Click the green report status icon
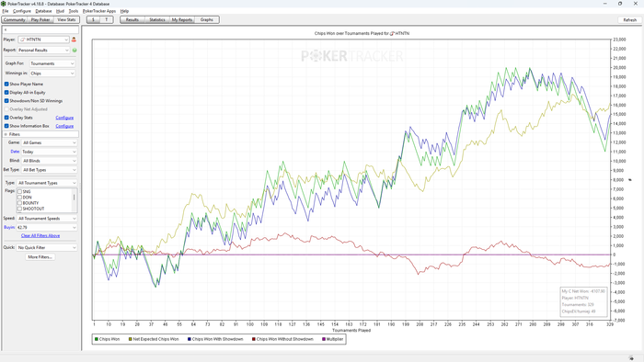 75,51
